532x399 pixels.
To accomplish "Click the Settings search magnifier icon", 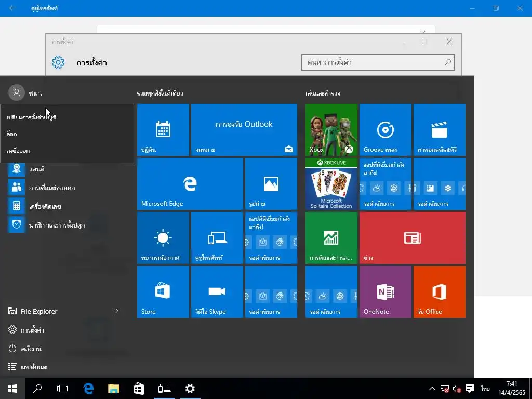I will [x=448, y=62].
